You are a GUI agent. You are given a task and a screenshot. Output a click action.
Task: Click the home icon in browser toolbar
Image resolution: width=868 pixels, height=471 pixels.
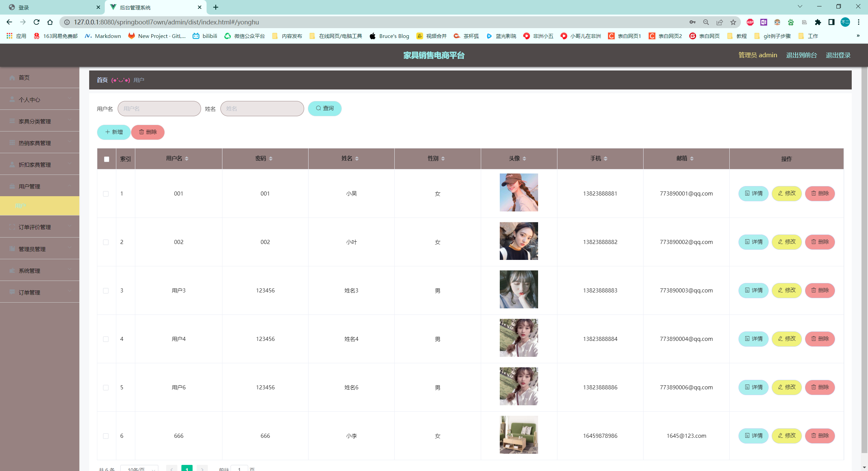pos(50,22)
